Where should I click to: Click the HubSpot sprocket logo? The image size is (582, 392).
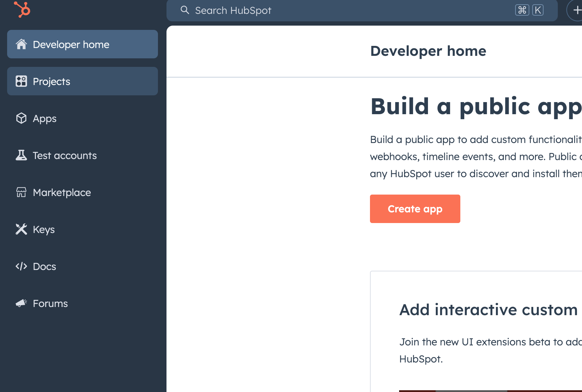click(22, 9)
